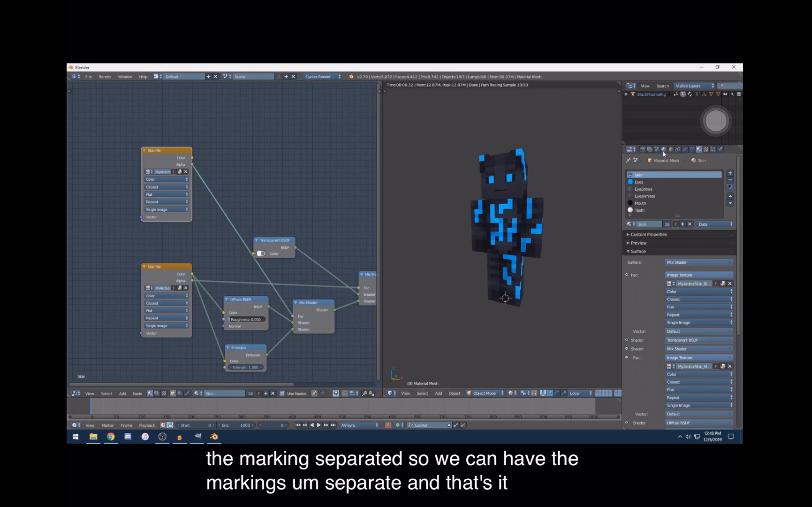
Task: Open the mesh Data triangle tab
Action: 692,149
